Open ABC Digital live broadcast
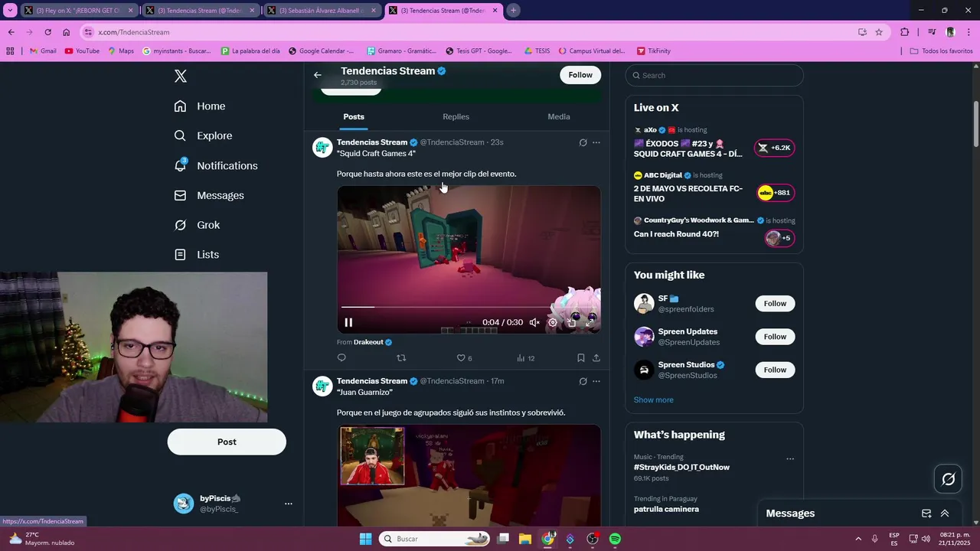 tap(714, 187)
